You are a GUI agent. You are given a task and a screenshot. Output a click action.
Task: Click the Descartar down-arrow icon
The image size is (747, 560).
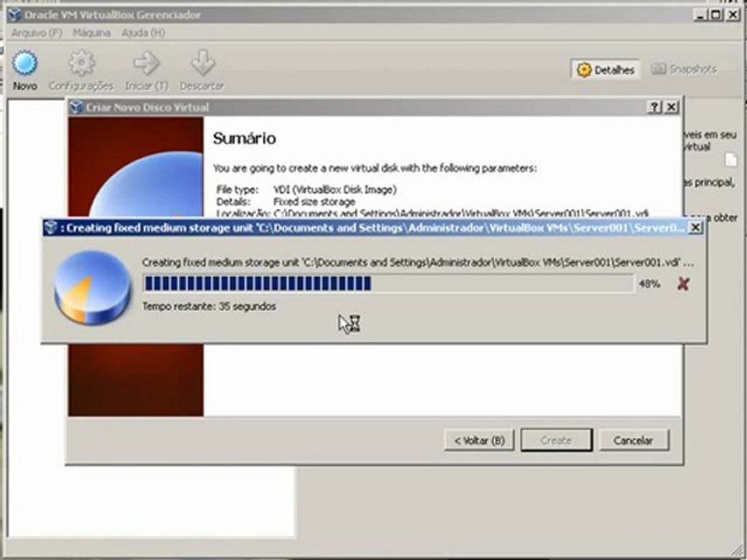coord(203,62)
